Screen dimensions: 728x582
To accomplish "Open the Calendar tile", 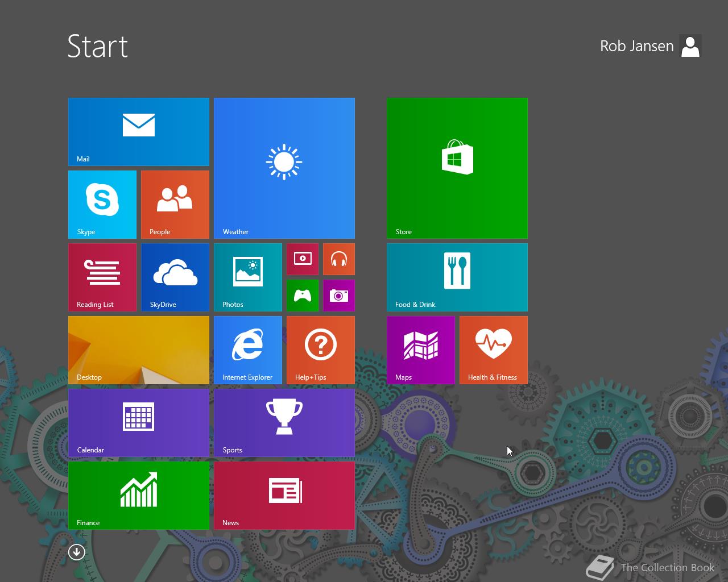I will coord(139,423).
